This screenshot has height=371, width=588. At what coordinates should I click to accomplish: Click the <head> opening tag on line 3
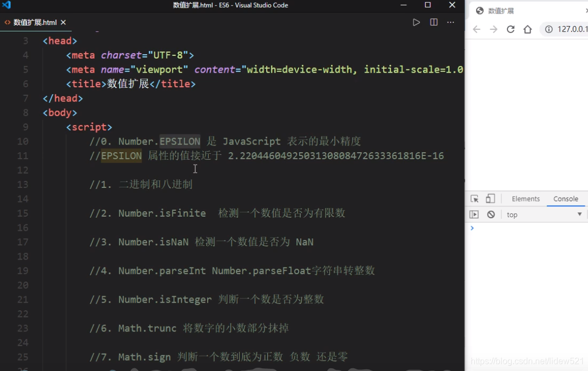point(60,41)
